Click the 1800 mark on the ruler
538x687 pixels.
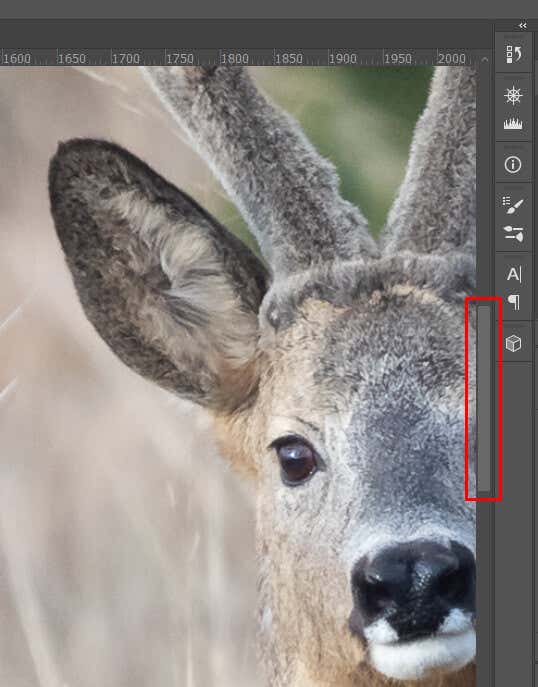point(234,58)
